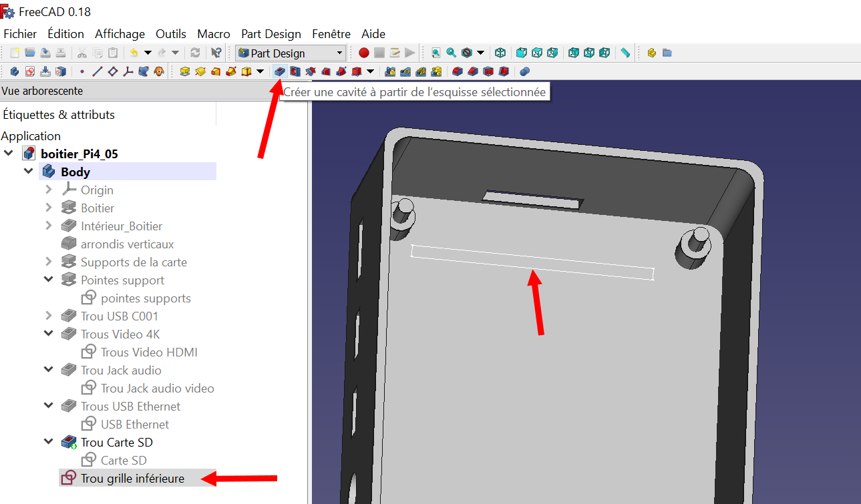Open the Fenêtre menu
Viewport: 861px width, 504px height.
coord(331,33)
